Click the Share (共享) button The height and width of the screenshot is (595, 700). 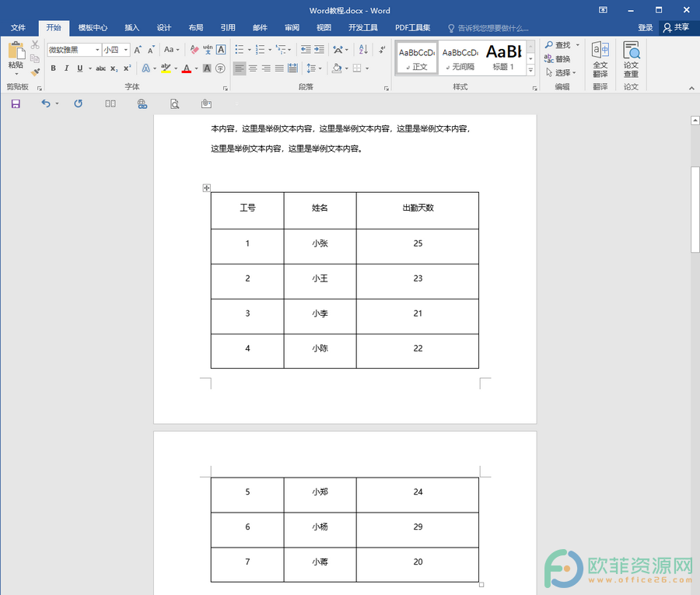click(677, 28)
